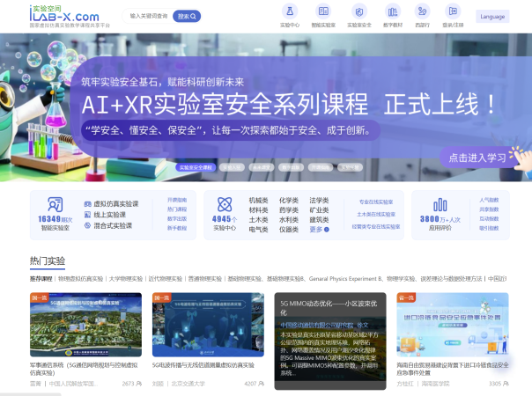Viewport: 532px width, 396px height.
Task: Open the 开课指南 link
Action: click(x=177, y=200)
